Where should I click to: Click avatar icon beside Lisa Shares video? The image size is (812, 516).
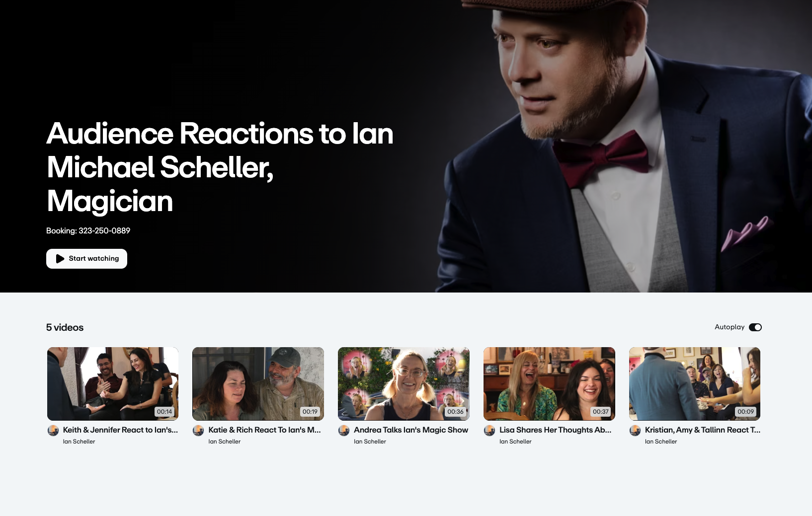[x=489, y=430]
